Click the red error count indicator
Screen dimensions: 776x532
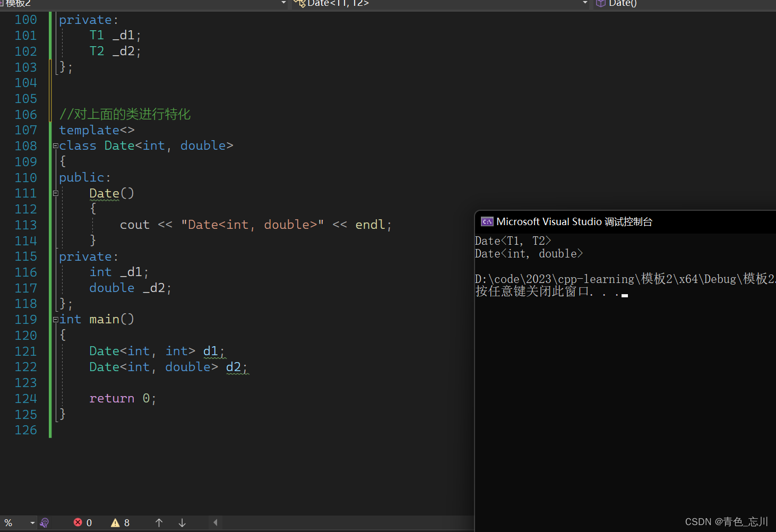coord(83,523)
